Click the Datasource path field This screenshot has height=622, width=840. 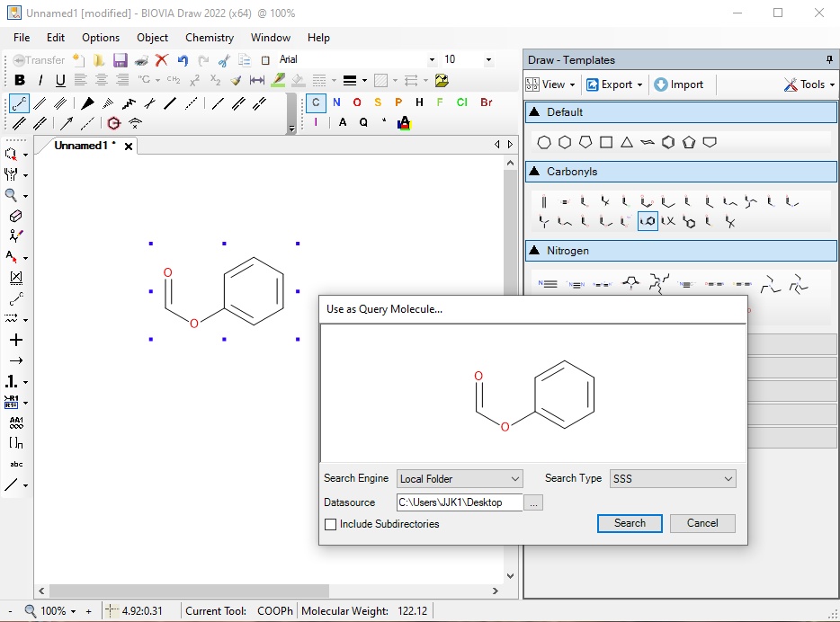click(x=460, y=502)
